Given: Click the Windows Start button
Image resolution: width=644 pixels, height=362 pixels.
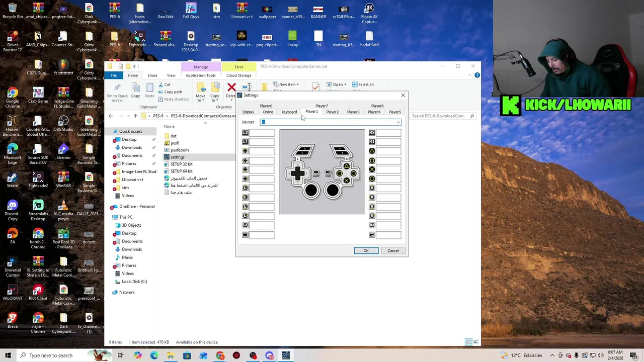Looking at the screenshot, I should 8,355.
